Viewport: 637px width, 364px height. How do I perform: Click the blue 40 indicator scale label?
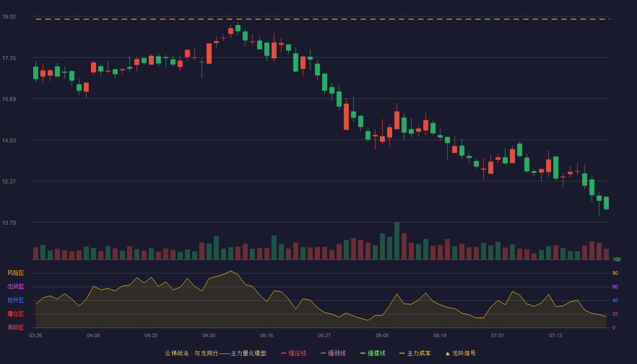tap(615, 301)
